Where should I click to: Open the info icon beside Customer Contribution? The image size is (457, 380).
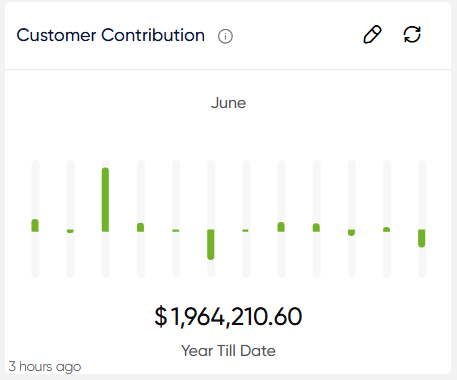[x=225, y=36]
